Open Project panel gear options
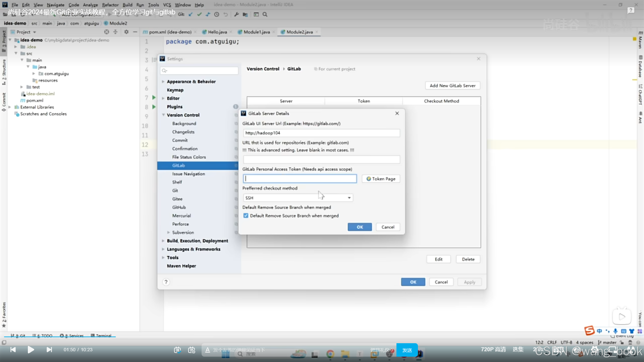Viewport: 644px width, 362px height. click(126, 32)
